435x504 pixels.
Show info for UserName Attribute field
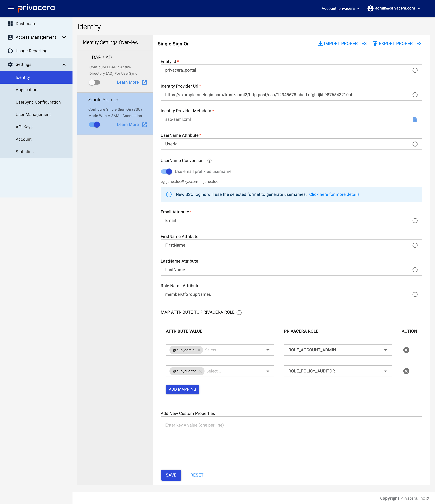pyautogui.click(x=415, y=144)
